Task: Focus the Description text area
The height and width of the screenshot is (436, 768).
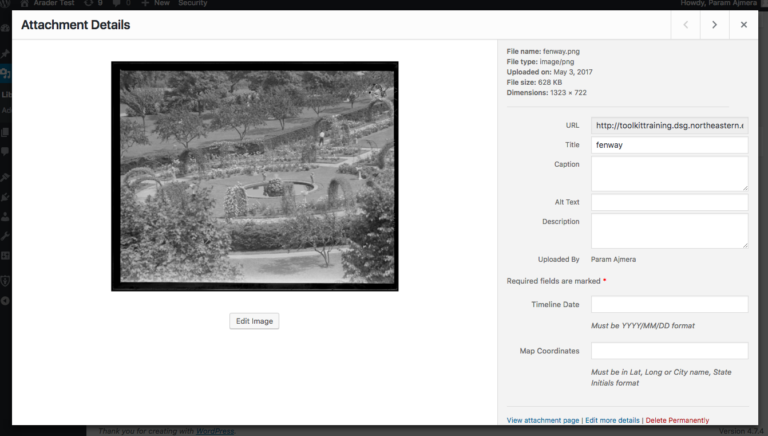Action: (x=669, y=230)
